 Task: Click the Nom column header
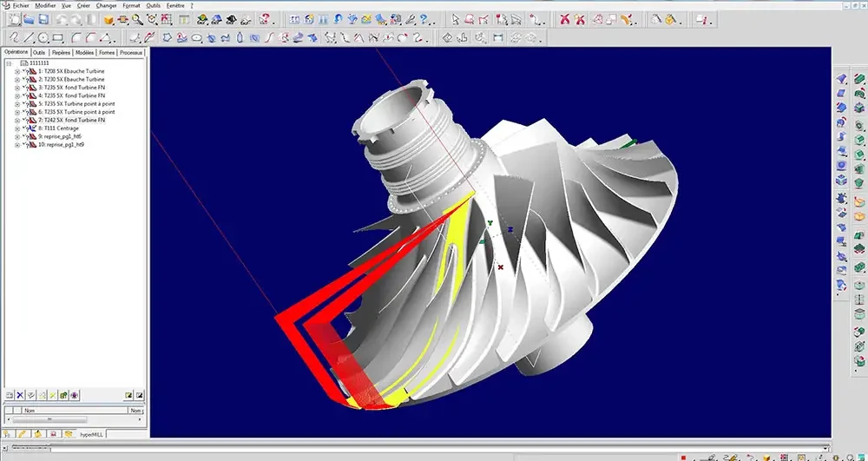[x=75, y=411]
